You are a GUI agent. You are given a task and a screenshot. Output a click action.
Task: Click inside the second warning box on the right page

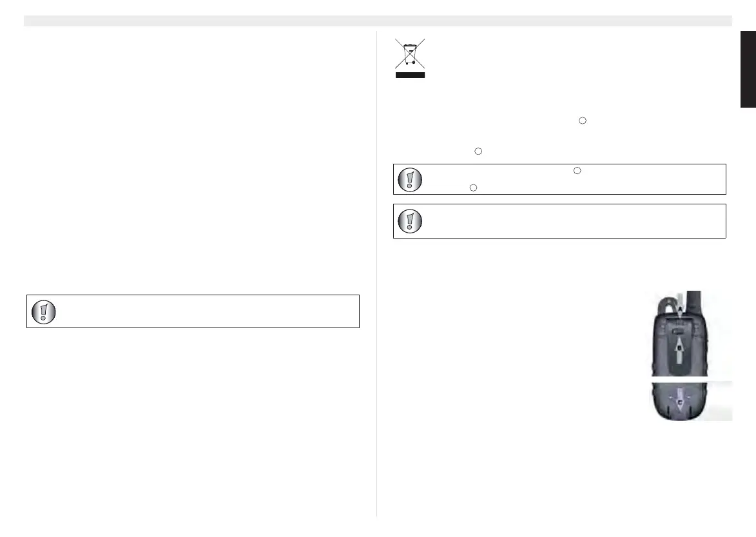(x=567, y=221)
